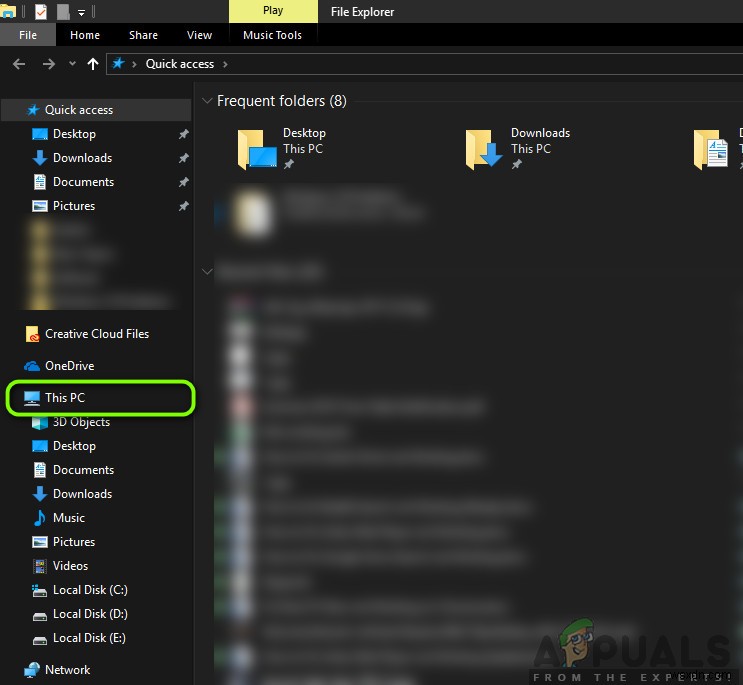Click the pin icon beside sidebar Documents
Image resolution: width=743 pixels, height=685 pixels.
point(183,182)
